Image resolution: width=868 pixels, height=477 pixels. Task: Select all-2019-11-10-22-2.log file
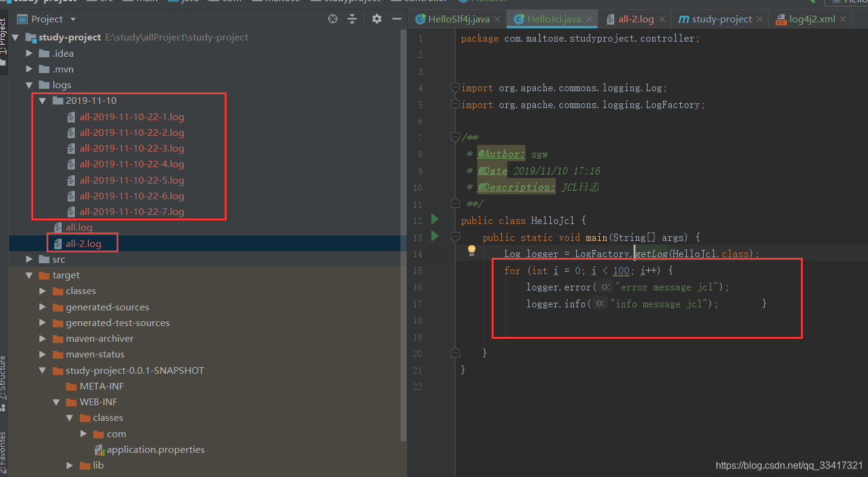tap(132, 132)
